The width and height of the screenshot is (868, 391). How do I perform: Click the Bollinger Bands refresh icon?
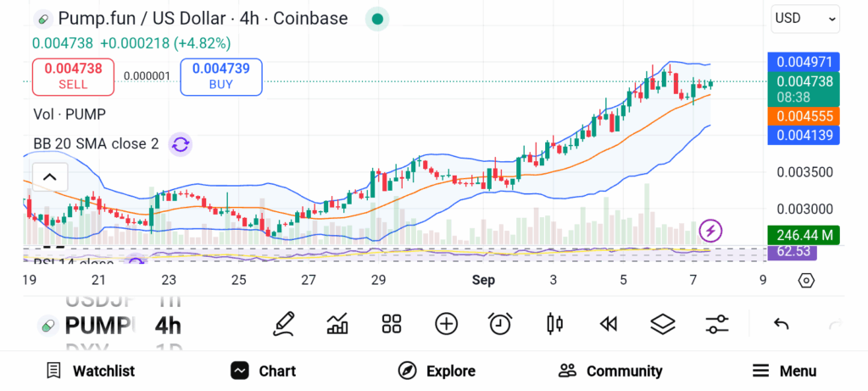tap(180, 144)
